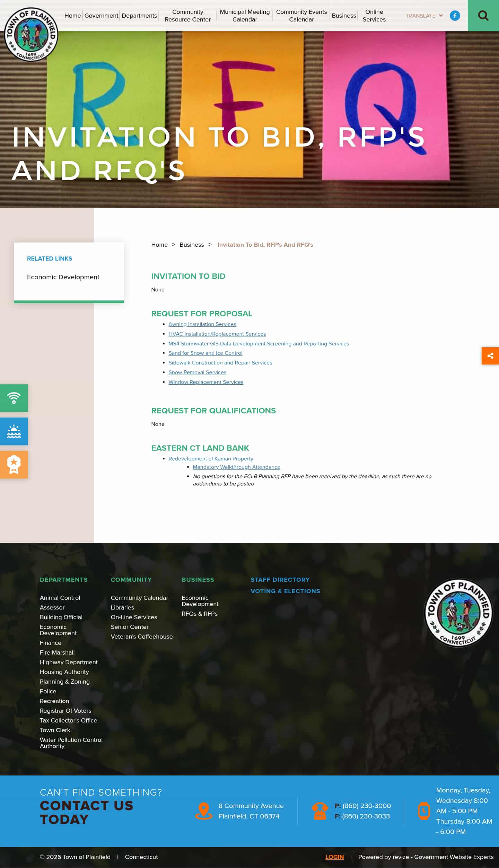The height and width of the screenshot is (868, 499).
Task: Open Voting & Elections footer link
Action: pos(285,591)
